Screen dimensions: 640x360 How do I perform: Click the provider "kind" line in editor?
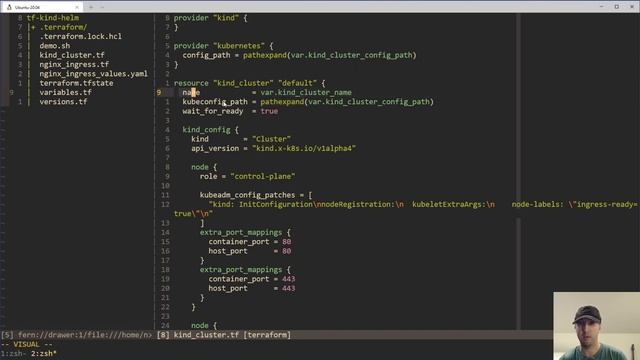(x=210, y=18)
